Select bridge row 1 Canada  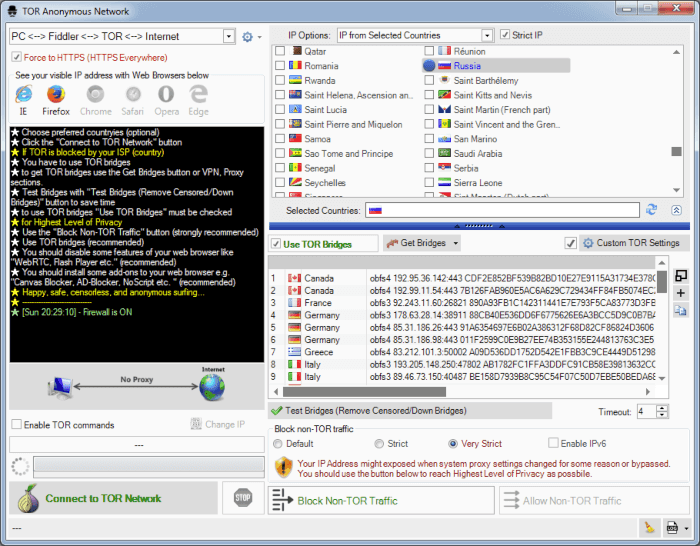[462, 278]
